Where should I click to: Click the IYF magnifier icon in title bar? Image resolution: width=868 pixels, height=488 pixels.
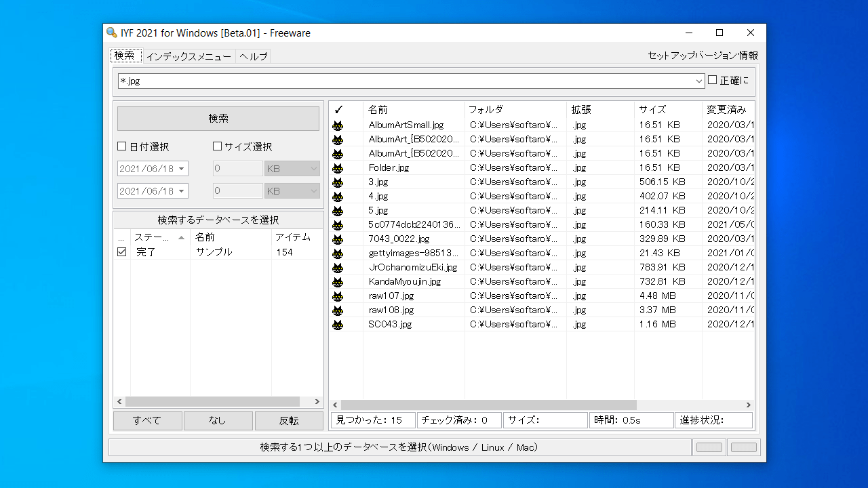click(112, 33)
